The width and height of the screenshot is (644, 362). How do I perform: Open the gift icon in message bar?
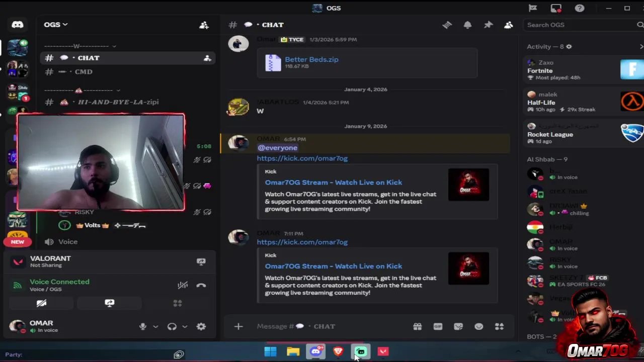click(417, 326)
